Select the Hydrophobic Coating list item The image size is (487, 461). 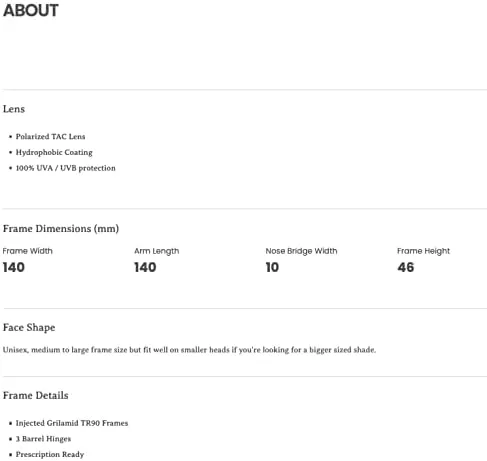[54, 152]
